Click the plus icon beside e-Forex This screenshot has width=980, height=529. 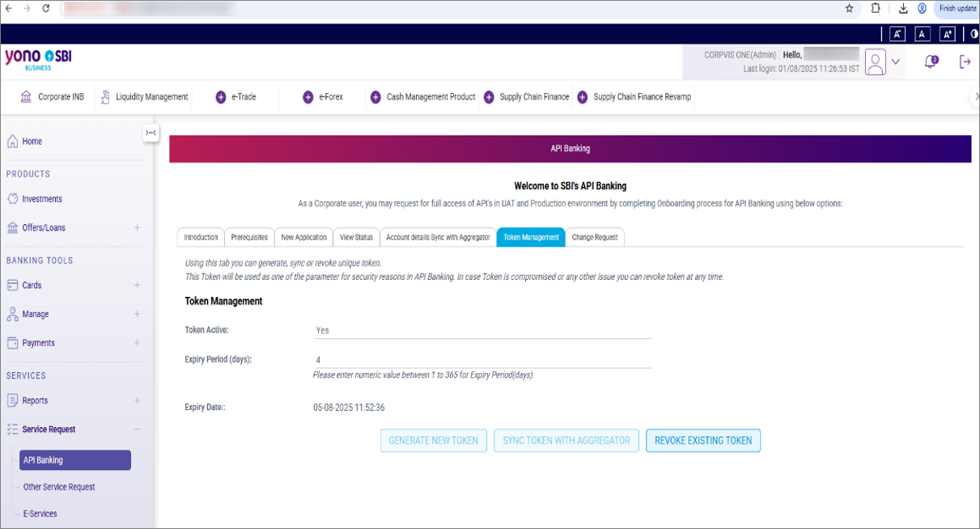tap(308, 97)
